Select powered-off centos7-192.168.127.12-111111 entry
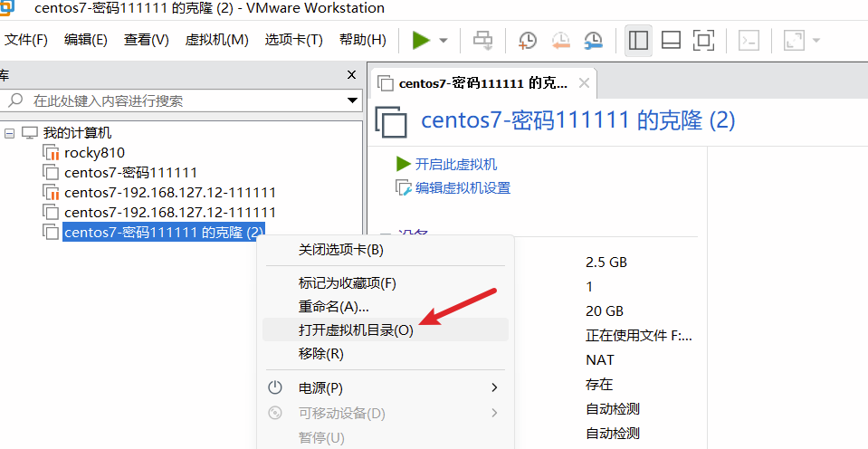Viewport: 868px width, 449px height. [170, 212]
